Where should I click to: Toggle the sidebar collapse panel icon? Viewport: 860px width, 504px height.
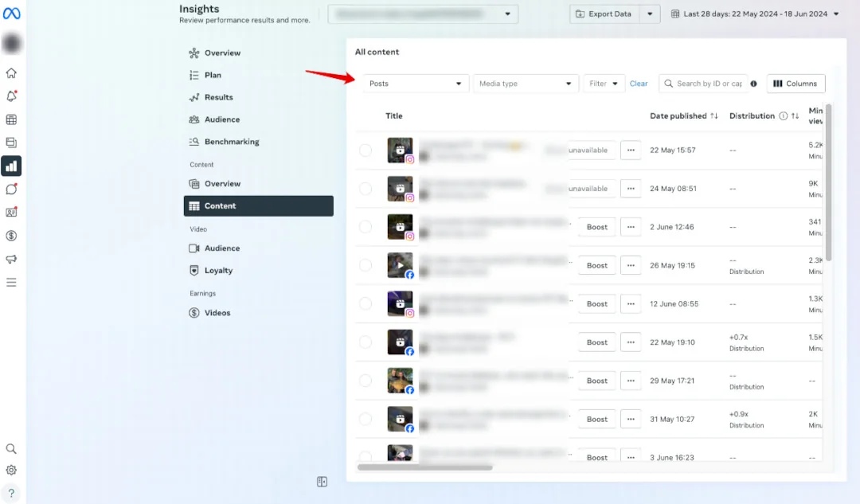point(322,482)
